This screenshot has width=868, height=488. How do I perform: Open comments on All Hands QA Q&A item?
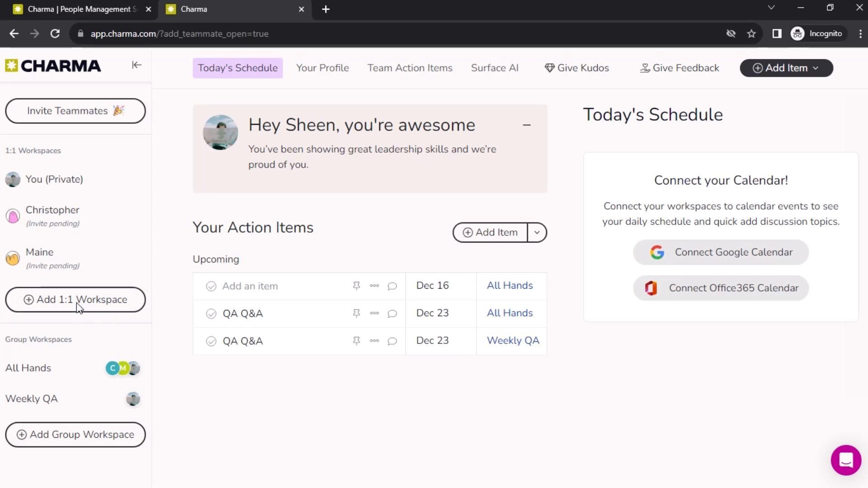pyautogui.click(x=392, y=314)
